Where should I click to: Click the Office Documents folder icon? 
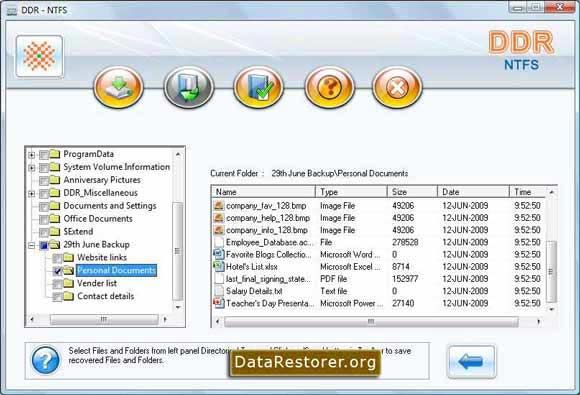tap(55, 219)
